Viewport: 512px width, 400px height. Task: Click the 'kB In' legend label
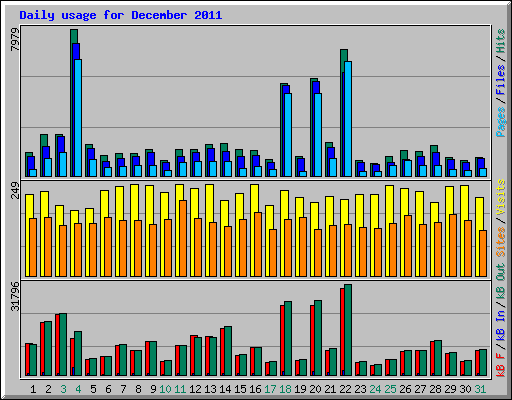click(x=501, y=326)
